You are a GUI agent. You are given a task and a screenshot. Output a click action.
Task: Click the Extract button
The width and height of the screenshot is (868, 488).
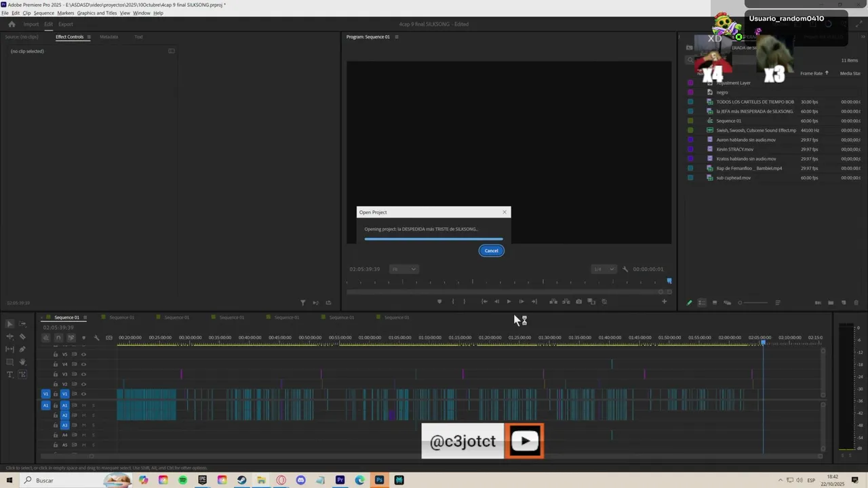coord(566,302)
